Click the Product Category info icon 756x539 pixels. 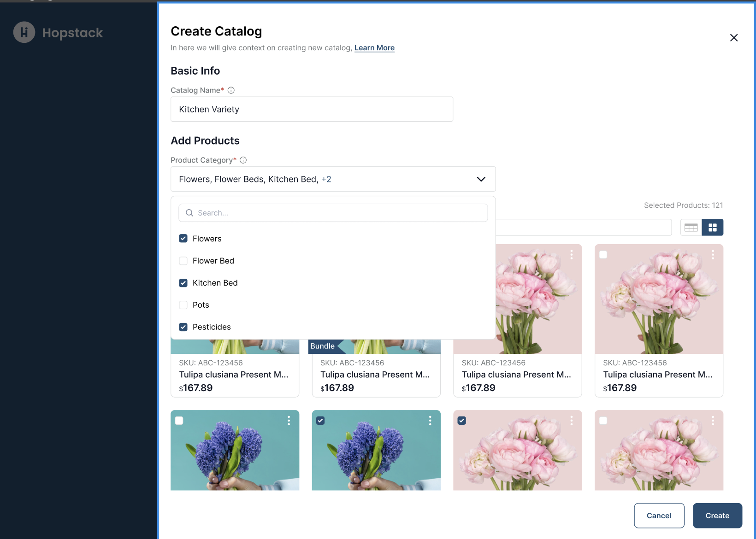click(243, 160)
